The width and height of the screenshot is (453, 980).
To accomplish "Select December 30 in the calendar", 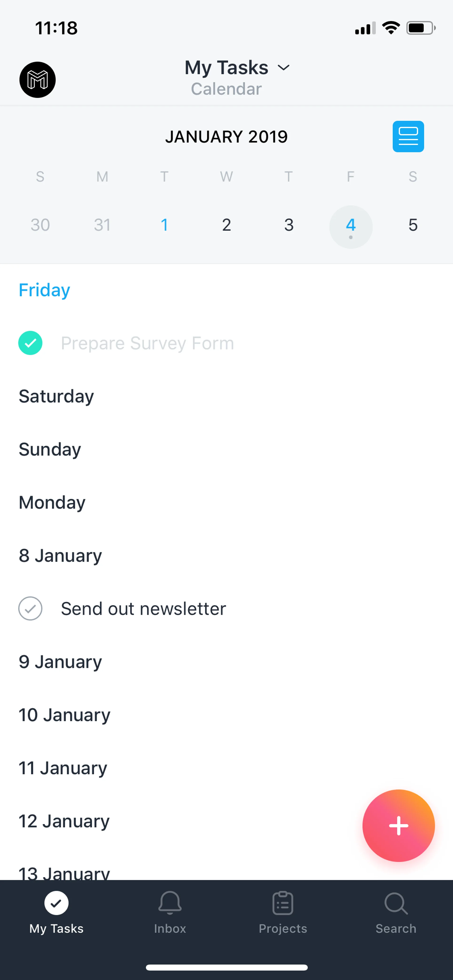I will pos(40,225).
